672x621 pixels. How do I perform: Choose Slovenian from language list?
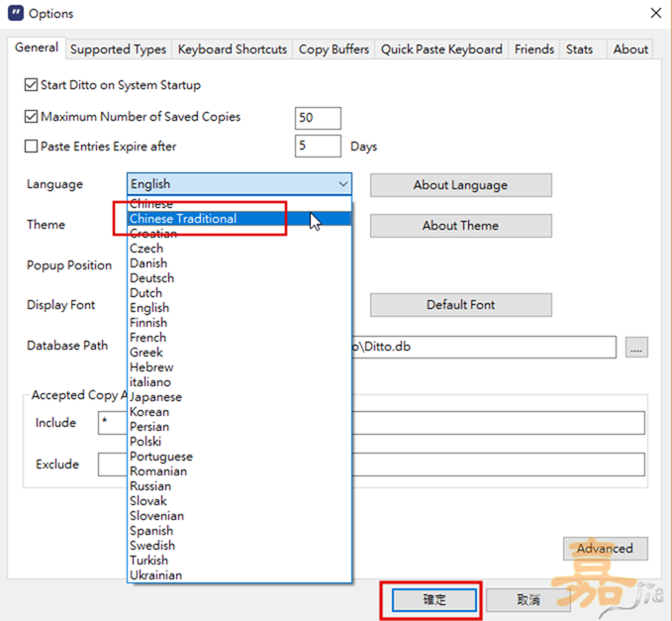point(240,516)
